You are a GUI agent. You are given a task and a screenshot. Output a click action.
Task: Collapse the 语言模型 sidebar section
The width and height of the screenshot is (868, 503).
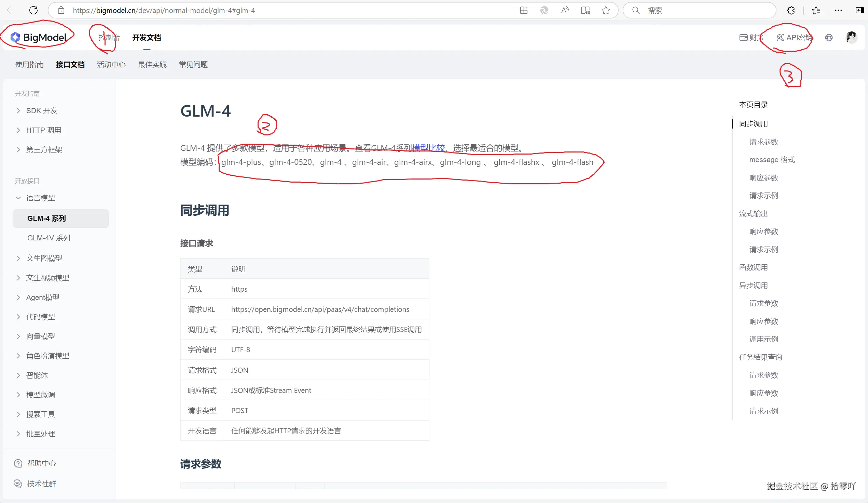(x=40, y=198)
